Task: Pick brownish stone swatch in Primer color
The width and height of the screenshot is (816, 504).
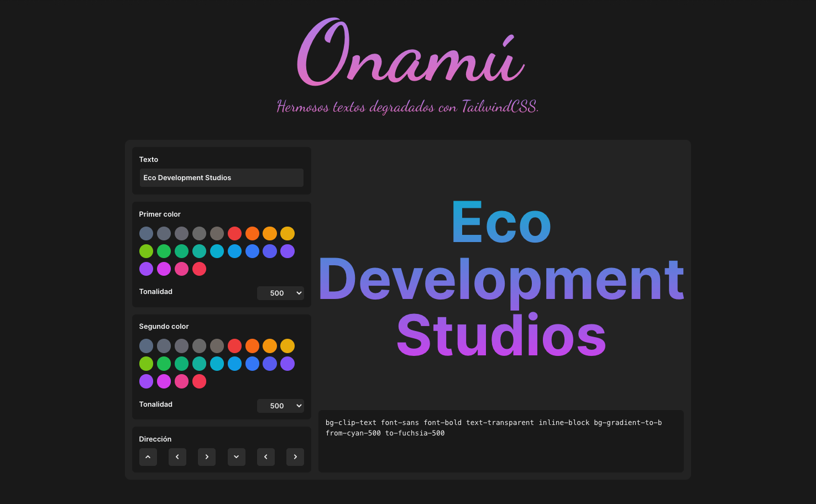Action: pyautogui.click(x=217, y=233)
